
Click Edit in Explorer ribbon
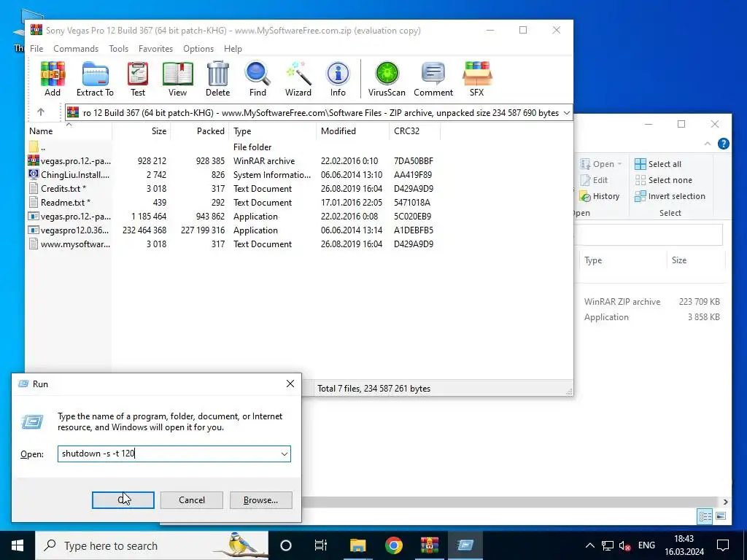594,180
